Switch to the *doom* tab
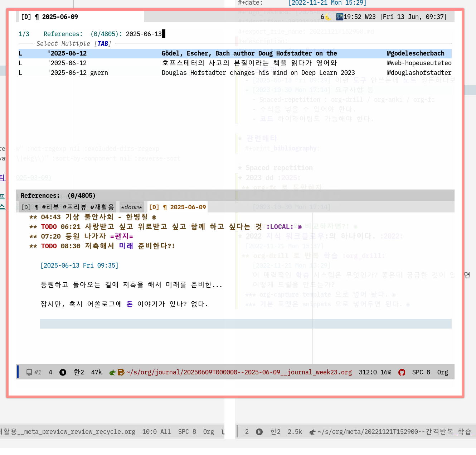This screenshot has height=455, width=476. click(x=131, y=207)
